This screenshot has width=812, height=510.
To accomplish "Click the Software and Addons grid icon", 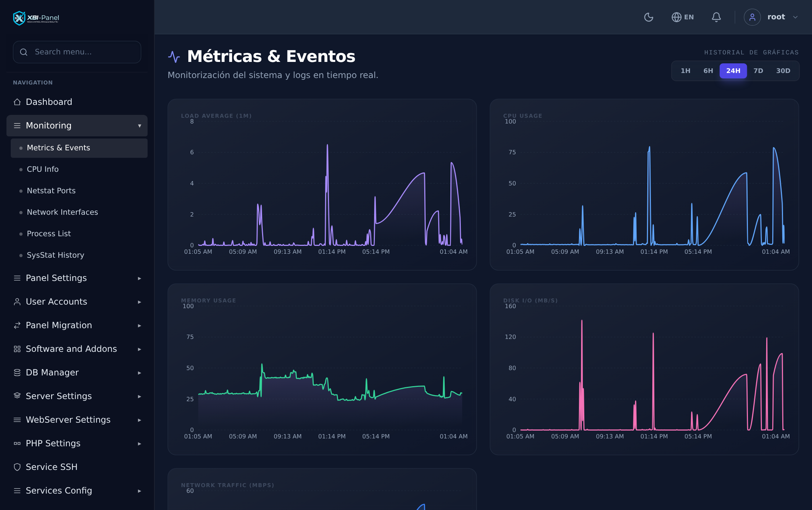I will [17, 349].
